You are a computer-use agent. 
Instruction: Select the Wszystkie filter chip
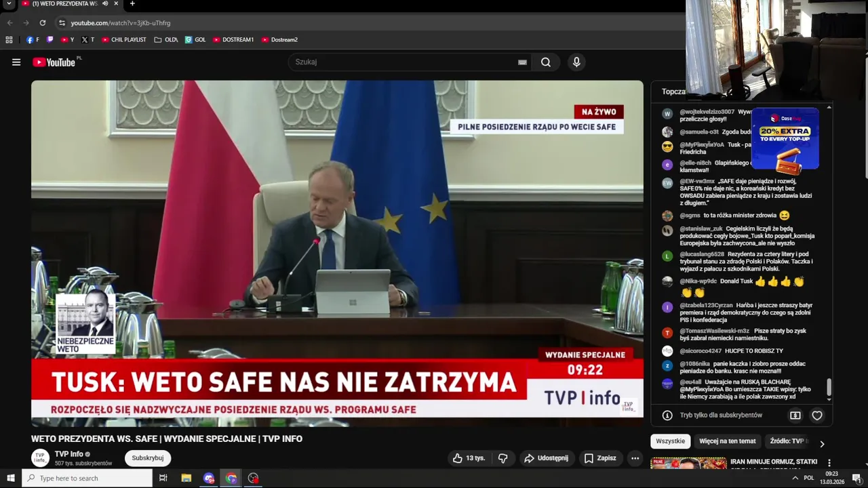click(x=671, y=441)
